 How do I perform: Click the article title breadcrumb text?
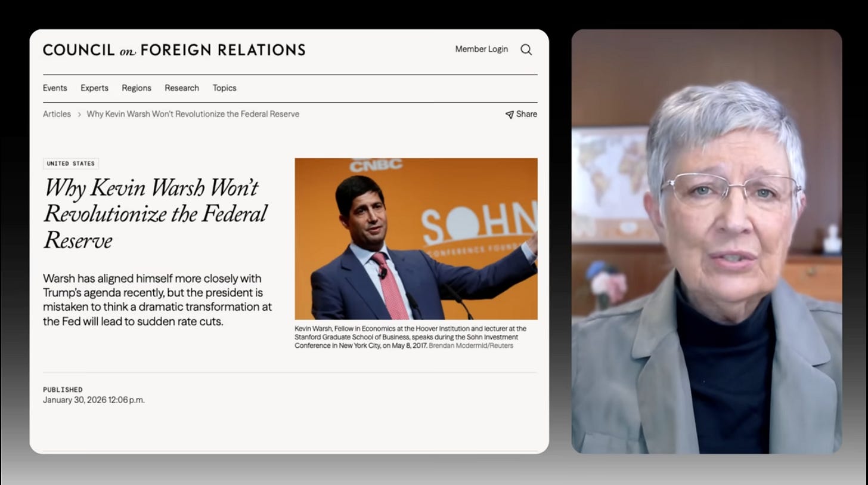click(193, 114)
